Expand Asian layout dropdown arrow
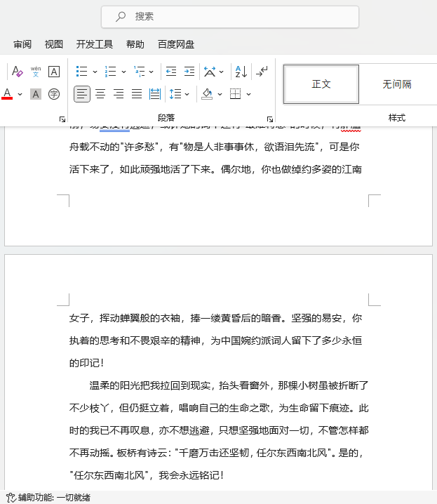This screenshot has height=504, width=437. click(x=221, y=72)
